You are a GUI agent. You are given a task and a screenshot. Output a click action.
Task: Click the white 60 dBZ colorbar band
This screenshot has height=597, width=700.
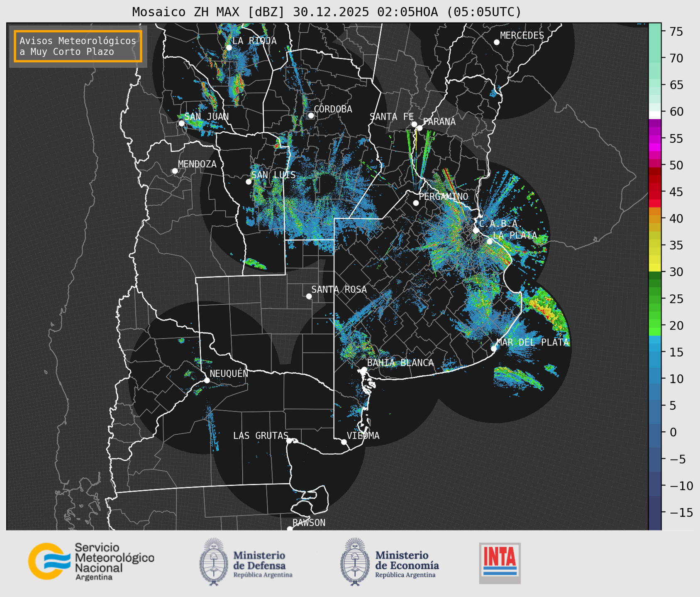[x=655, y=115]
